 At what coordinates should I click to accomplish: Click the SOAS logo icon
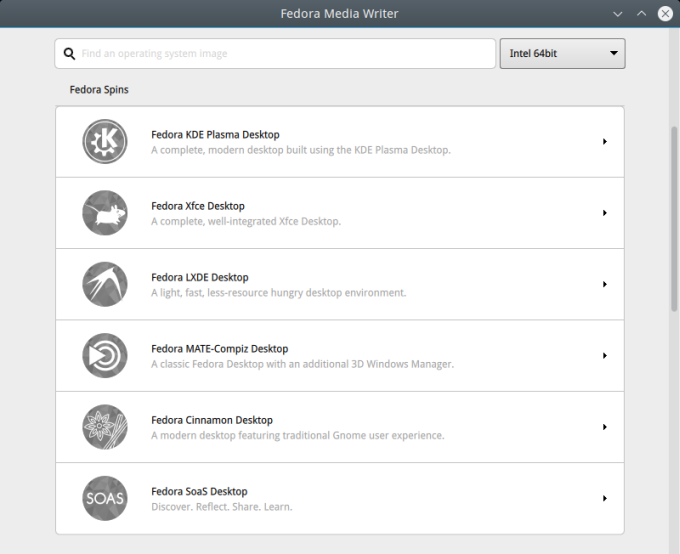[105, 498]
